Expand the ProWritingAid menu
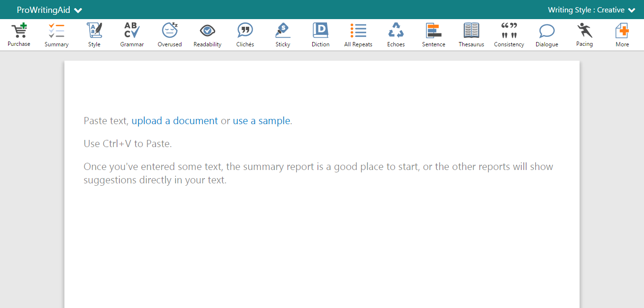The width and height of the screenshot is (644, 308). 50,10
